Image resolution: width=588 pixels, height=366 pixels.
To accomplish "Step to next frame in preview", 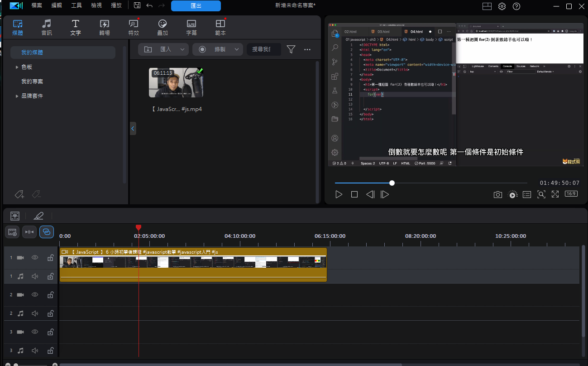I will click(x=385, y=194).
